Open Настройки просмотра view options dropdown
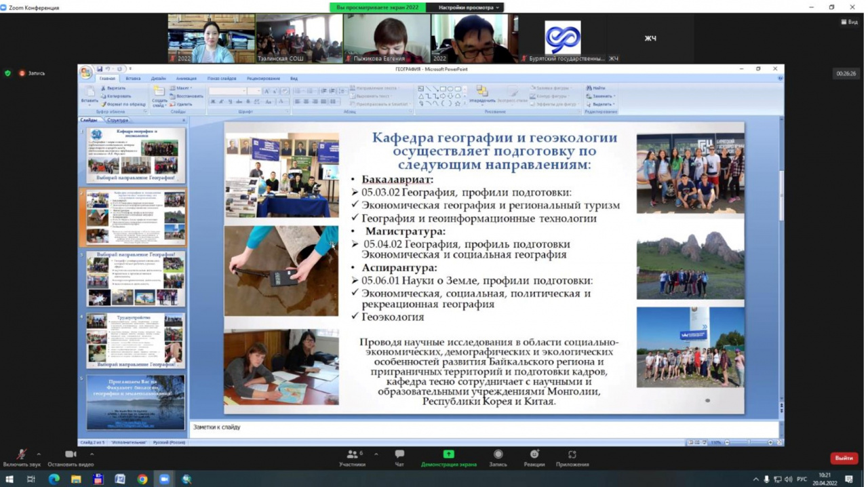Viewport: 868px width, 487px height. click(x=468, y=7)
